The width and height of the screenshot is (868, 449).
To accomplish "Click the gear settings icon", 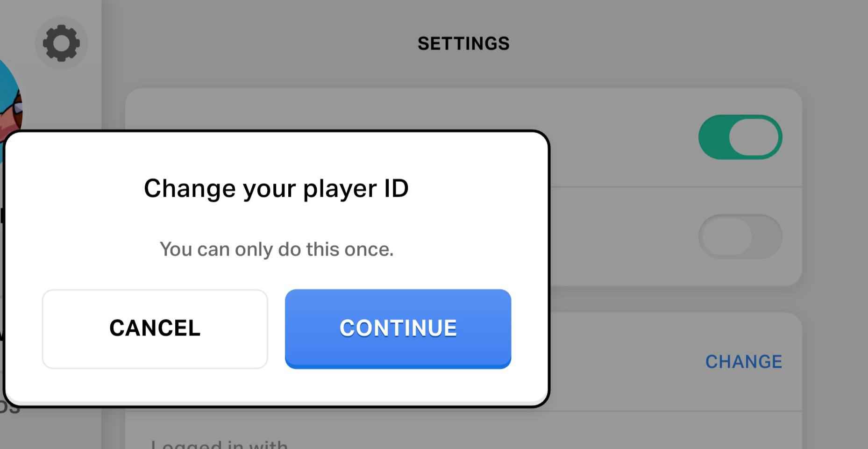I will [61, 43].
